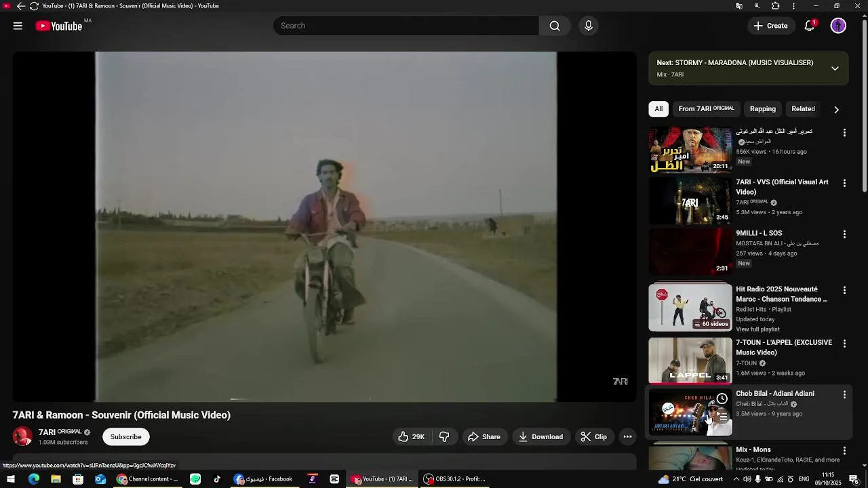Show hidden system tray icons chevron
Screen dimensions: 868x488
click(736, 479)
